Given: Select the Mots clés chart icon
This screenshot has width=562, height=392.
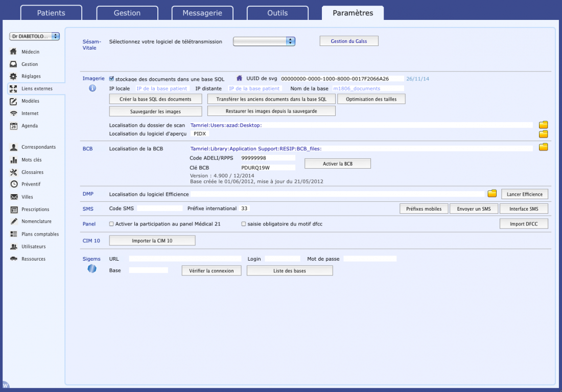Looking at the screenshot, I should click(x=14, y=159).
